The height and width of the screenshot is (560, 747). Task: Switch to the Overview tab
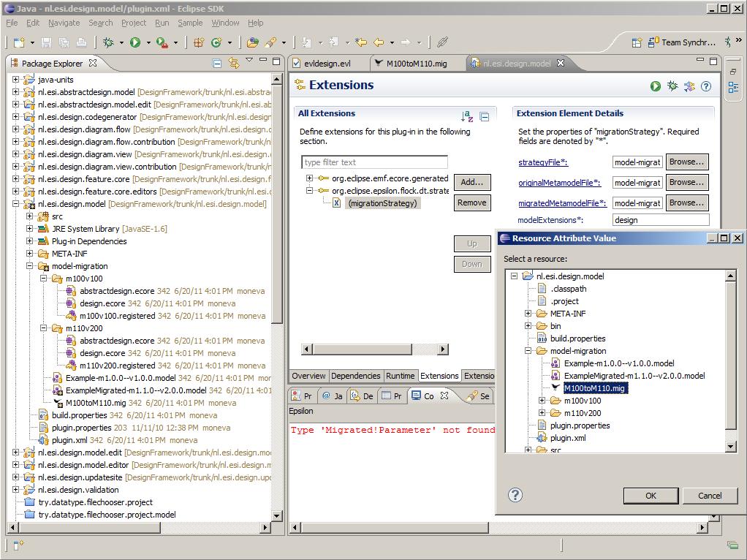click(308, 376)
